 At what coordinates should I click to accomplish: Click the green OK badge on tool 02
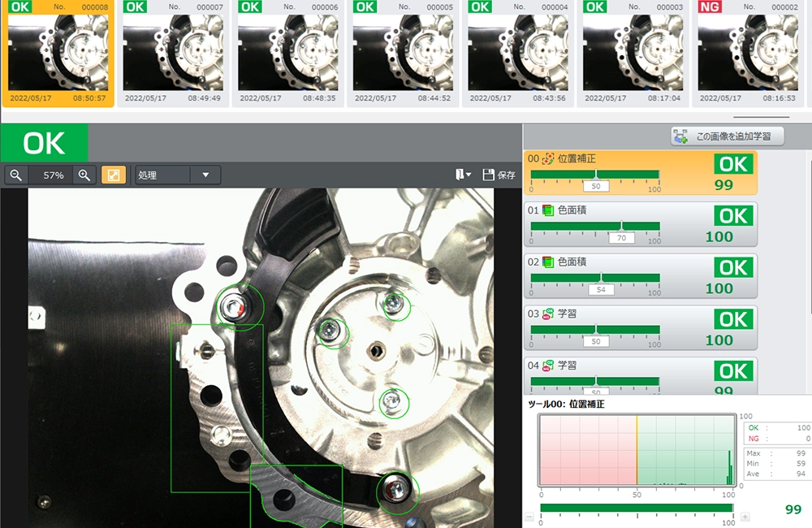[733, 267]
